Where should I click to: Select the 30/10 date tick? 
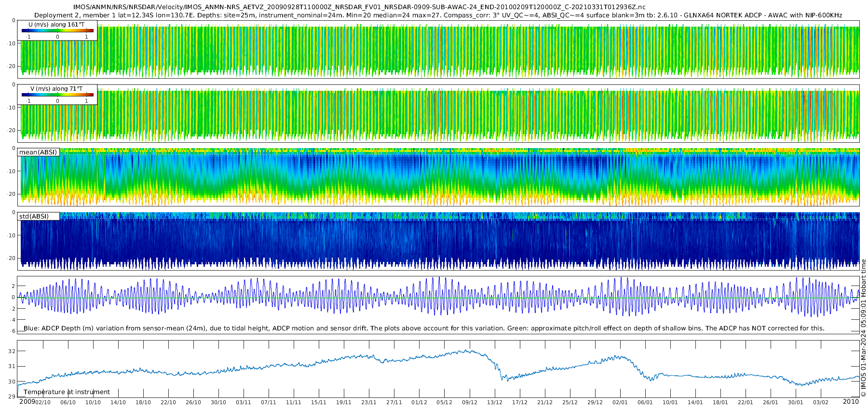coord(218,402)
